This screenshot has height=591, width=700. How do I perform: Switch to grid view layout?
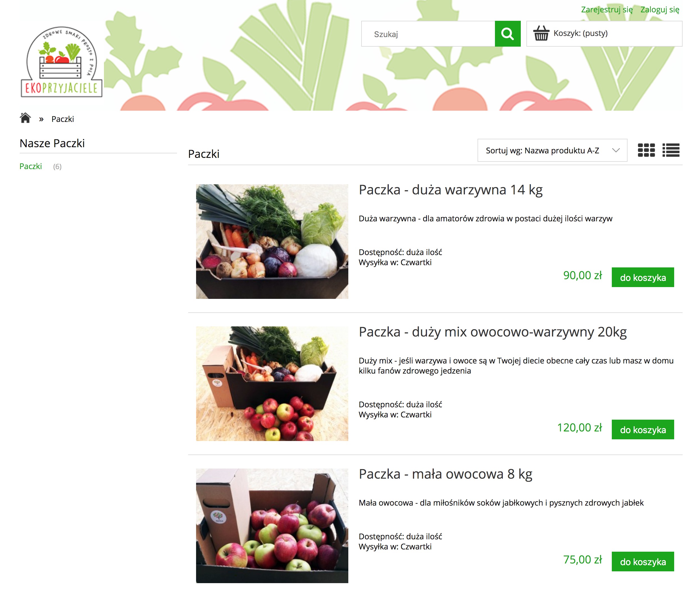tap(646, 150)
